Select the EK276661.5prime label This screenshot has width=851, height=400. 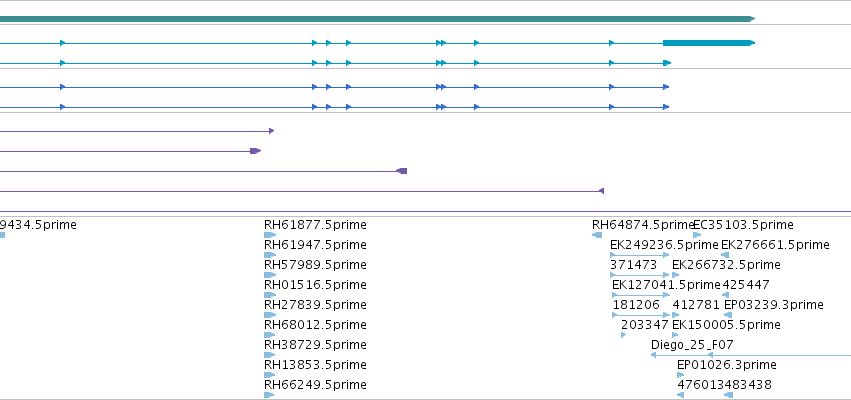pos(775,245)
